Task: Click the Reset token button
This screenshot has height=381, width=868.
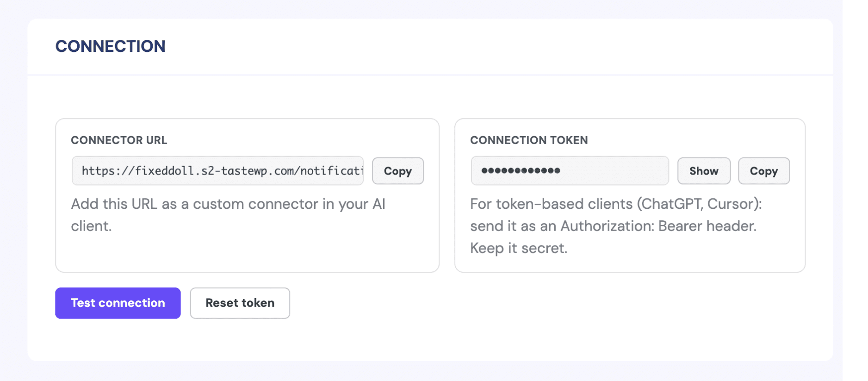Action: [240, 303]
